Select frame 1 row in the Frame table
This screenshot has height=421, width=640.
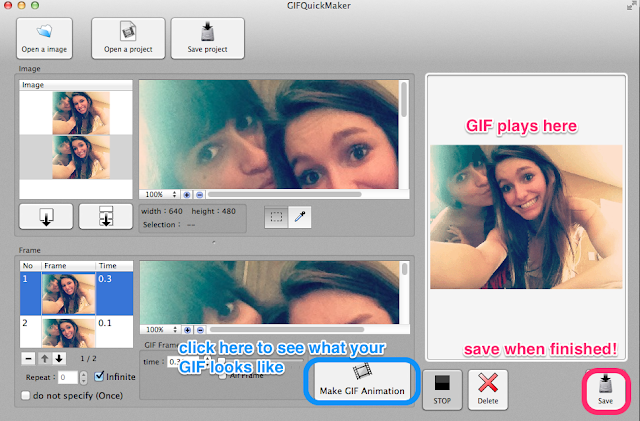(x=76, y=294)
